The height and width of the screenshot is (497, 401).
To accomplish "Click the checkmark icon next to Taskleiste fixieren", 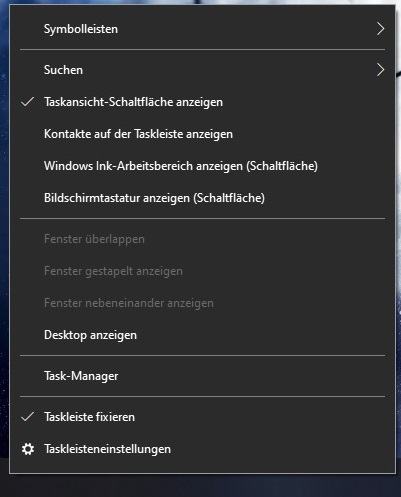I will pos(27,417).
